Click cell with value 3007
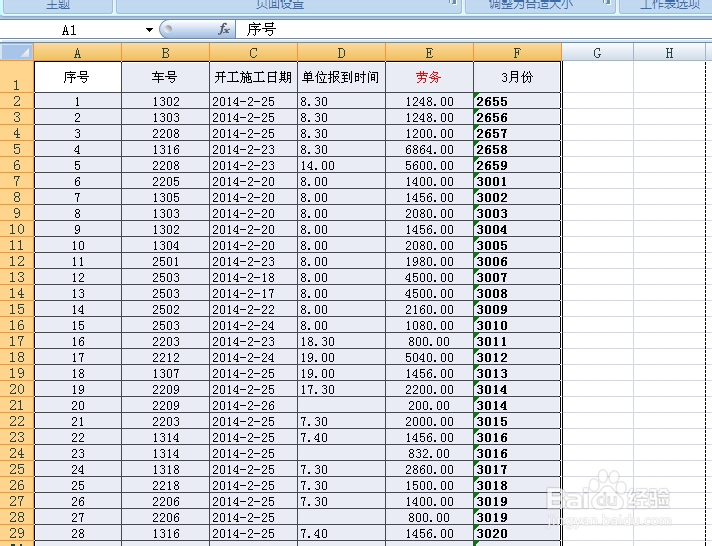 517,278
